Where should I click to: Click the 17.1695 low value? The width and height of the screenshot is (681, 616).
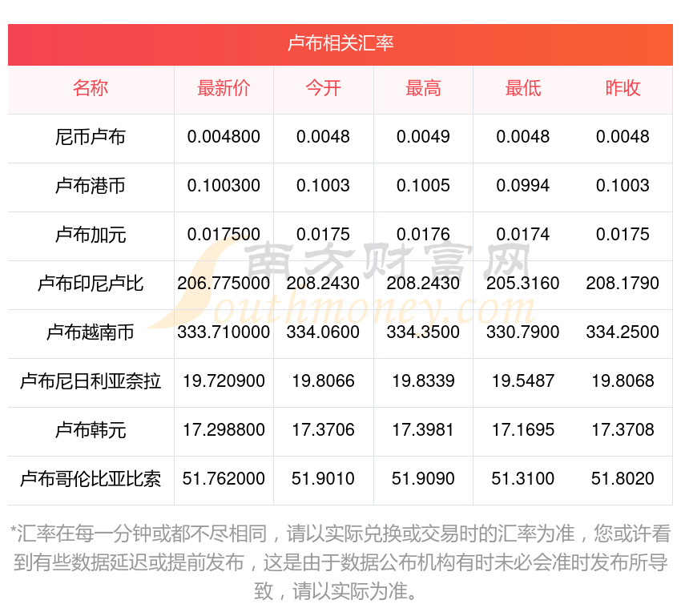(x=523, y=430)
